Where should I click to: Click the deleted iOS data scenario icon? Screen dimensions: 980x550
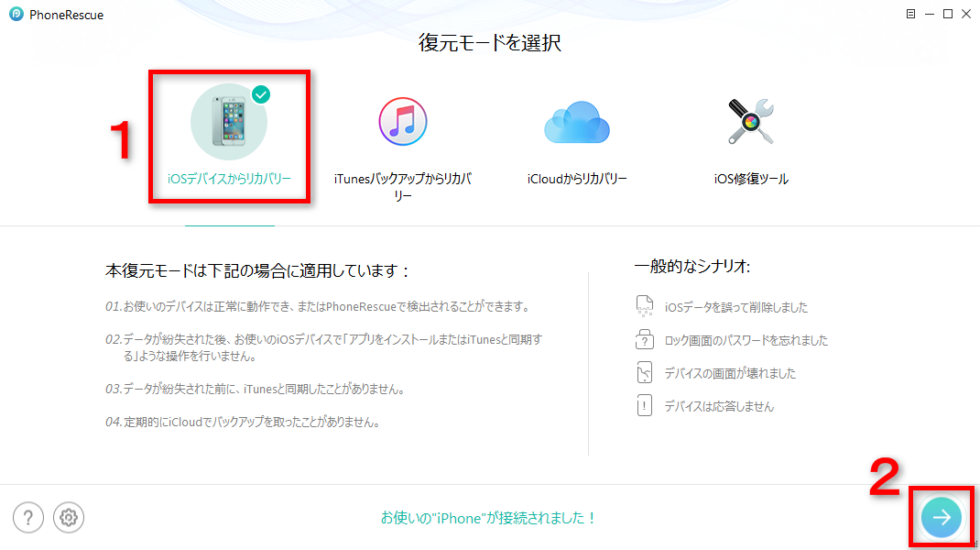[645, 306]
